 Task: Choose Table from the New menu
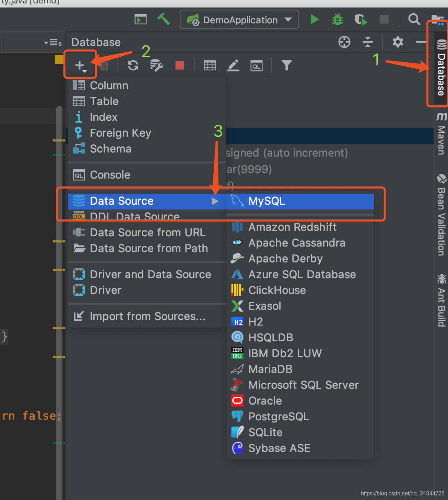147,101
